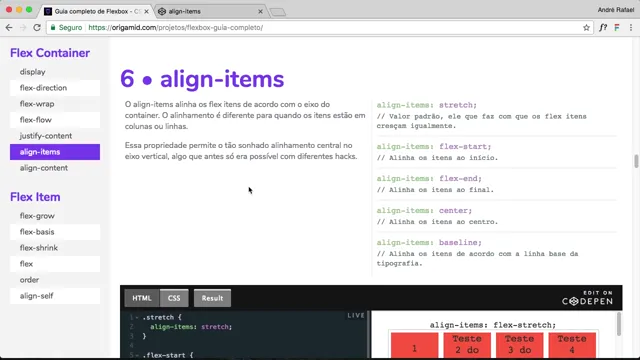The image size is (640, 360).
Task: Click the green Seguro lock icon
Action: [53, 28]
